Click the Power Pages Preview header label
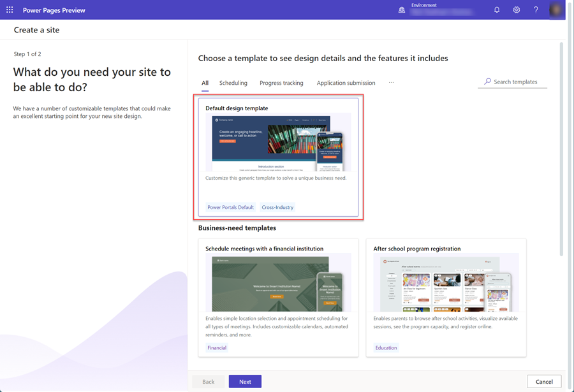Viewport: 574px width, 392px height. [54, 10]
